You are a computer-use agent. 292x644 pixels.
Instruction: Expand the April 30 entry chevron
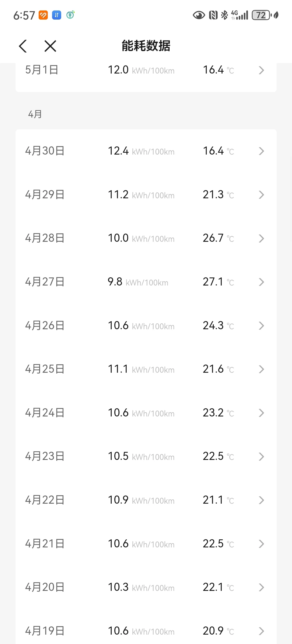(261, 151)
